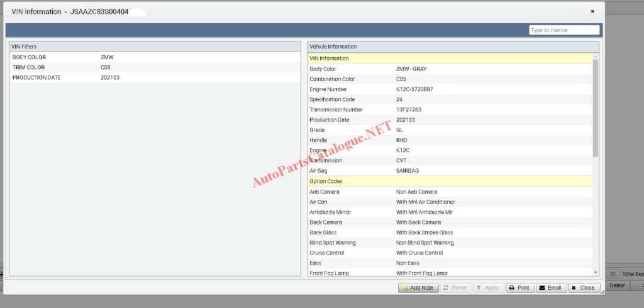The image size is (644, 308).
Task: Click the vehicle information scrollbar thumb
Action: click(596, 107)
